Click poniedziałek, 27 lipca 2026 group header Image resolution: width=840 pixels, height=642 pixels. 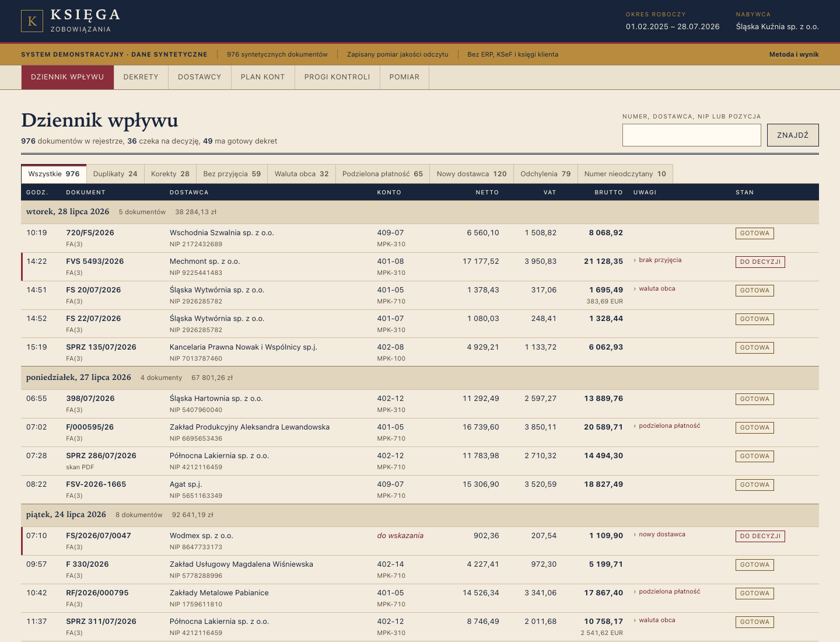click(x=420, y=378)
